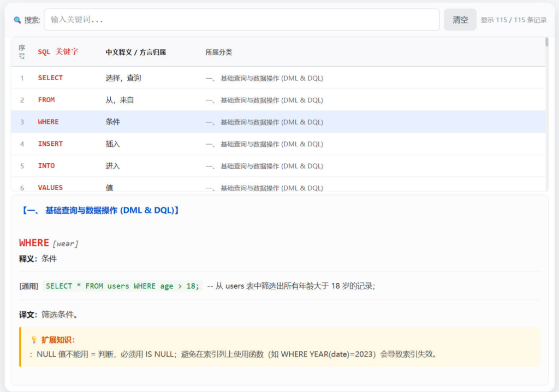This screenshot has height=392, width=559.
Task: Select the VALUES keyword row
Action: pos(278,185)
